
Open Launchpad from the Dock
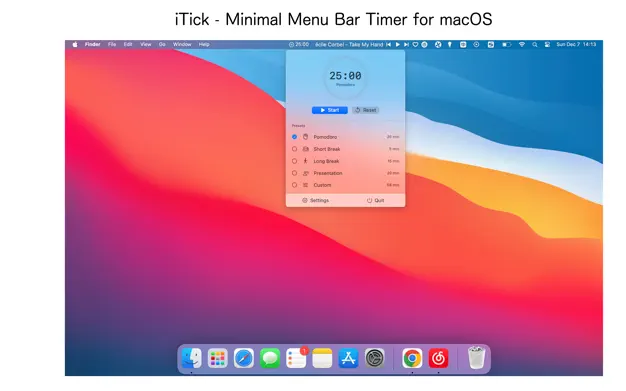pyautogui.click(x=218, y=358)
